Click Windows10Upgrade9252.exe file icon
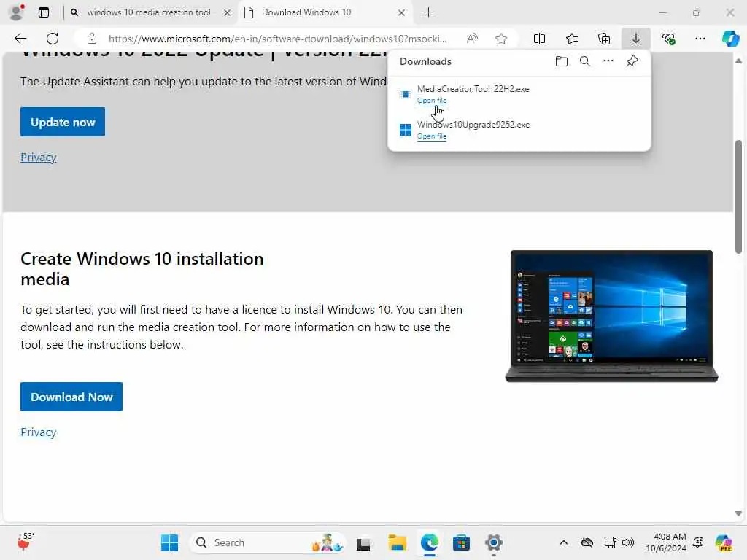 point(406,130)
